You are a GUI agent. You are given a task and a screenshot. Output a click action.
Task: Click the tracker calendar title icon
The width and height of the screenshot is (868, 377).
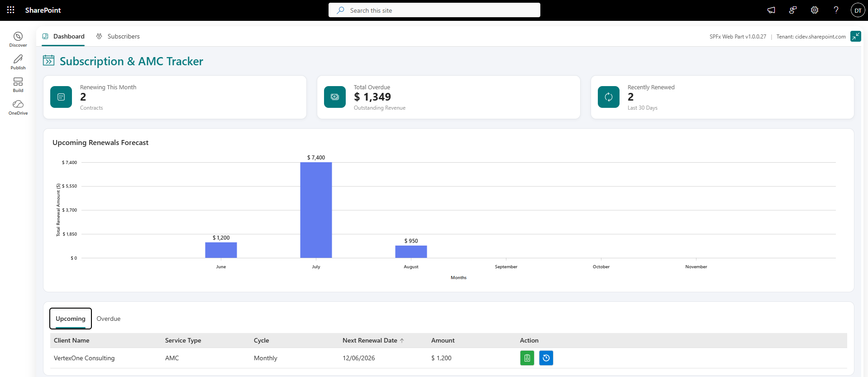(x=48, y=60)
